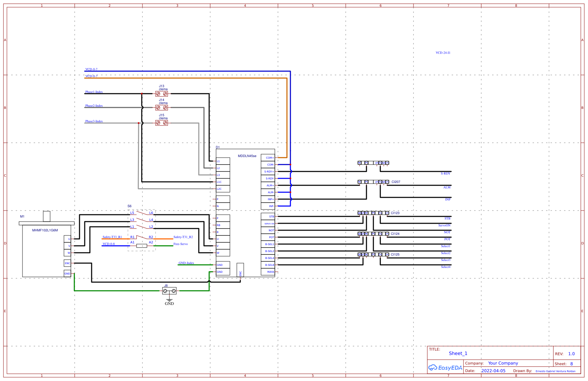The height and width of the screenshot is (381, 588).
Task: Select the Phase1-Index net label
Action: [x=93, y=92]
